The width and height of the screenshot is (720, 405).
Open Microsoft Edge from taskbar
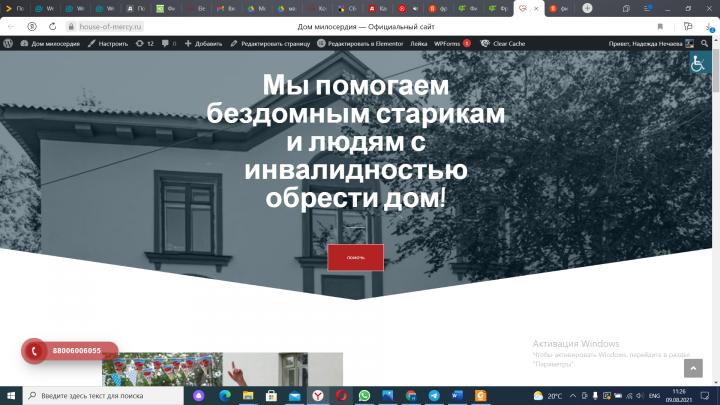[225, 395]
